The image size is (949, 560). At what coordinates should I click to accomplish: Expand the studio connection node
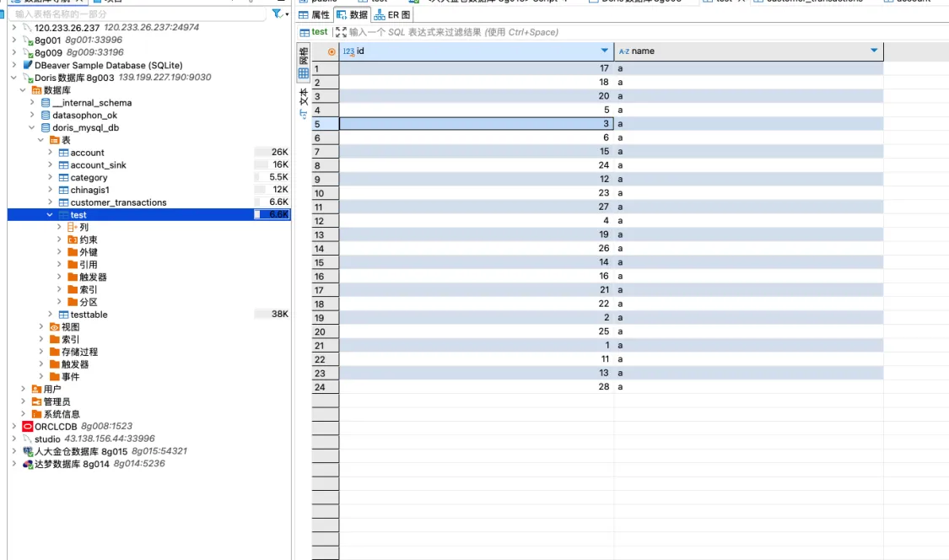(x=14, y=439)
